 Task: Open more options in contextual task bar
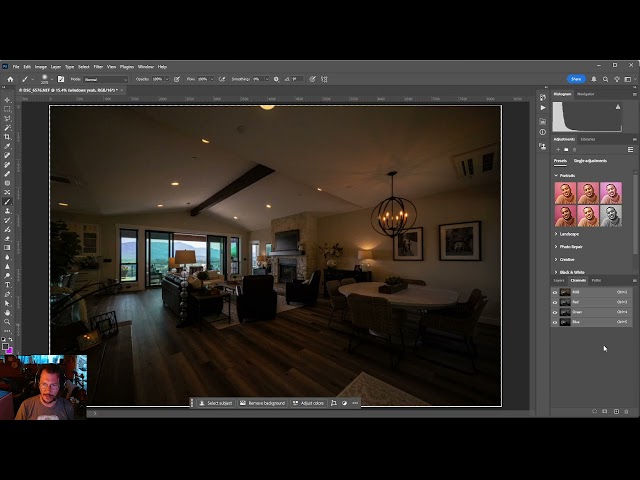pos(355,403)
